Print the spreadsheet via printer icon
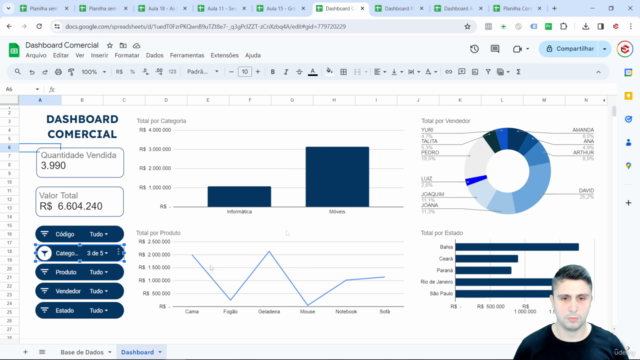The width and height of the screenshot is (640, 360). tap(58, 72)
